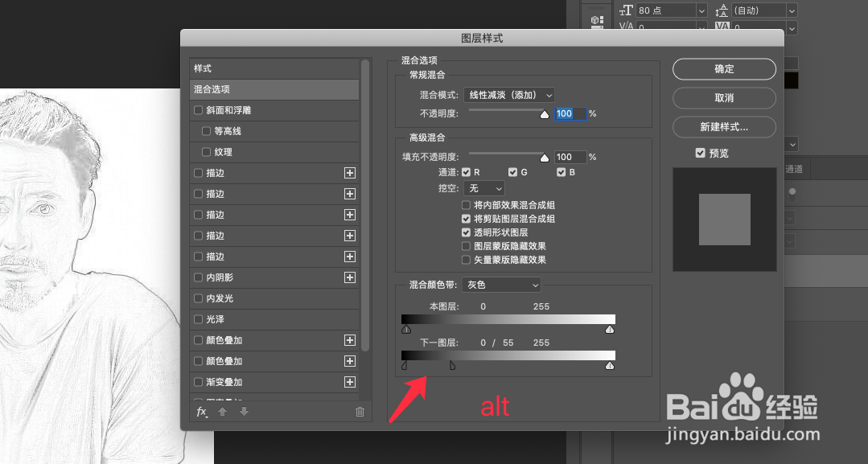The height and width of the screenshot is (464, 868).
Task: Open the 混合模式 dropdown showing 线性减淡（添加）
Action: [x=509, y=95]
